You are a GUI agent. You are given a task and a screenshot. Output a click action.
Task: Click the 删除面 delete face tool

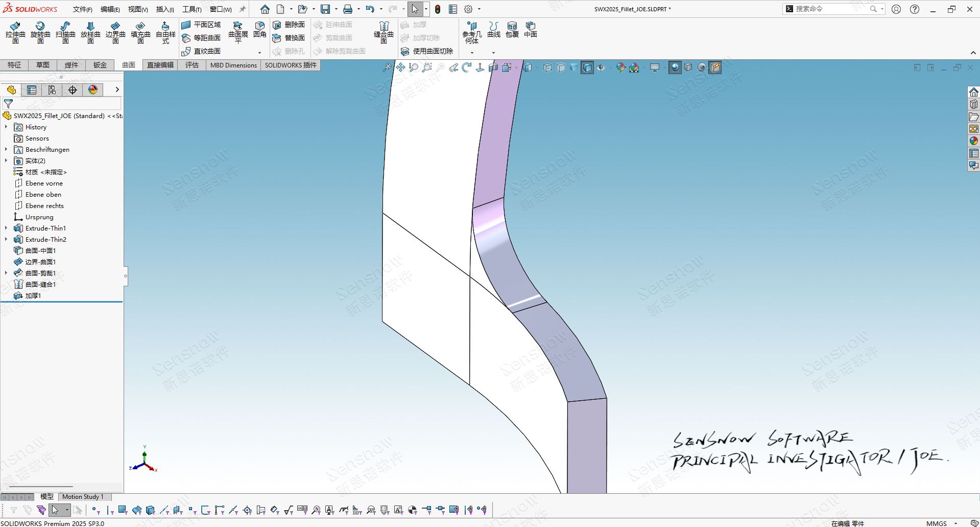click(289, 25)
